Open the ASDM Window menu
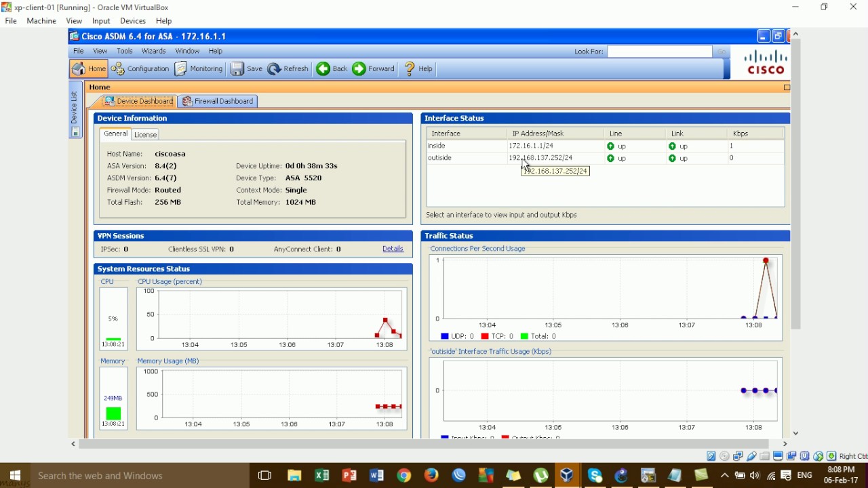Image resolution: width=868 pixels, height=488 pixels. [x=187, y=51]
